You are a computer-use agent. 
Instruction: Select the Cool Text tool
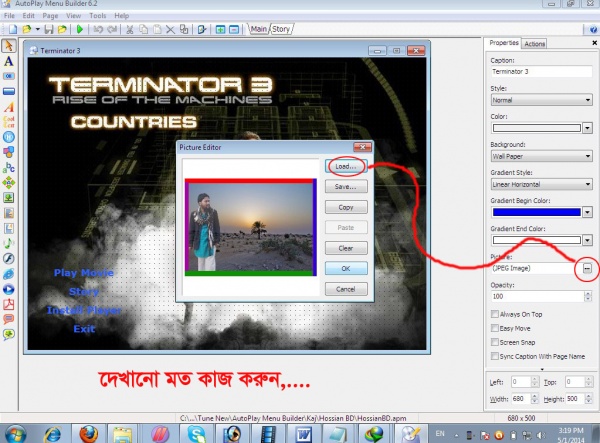click(9, 122)
